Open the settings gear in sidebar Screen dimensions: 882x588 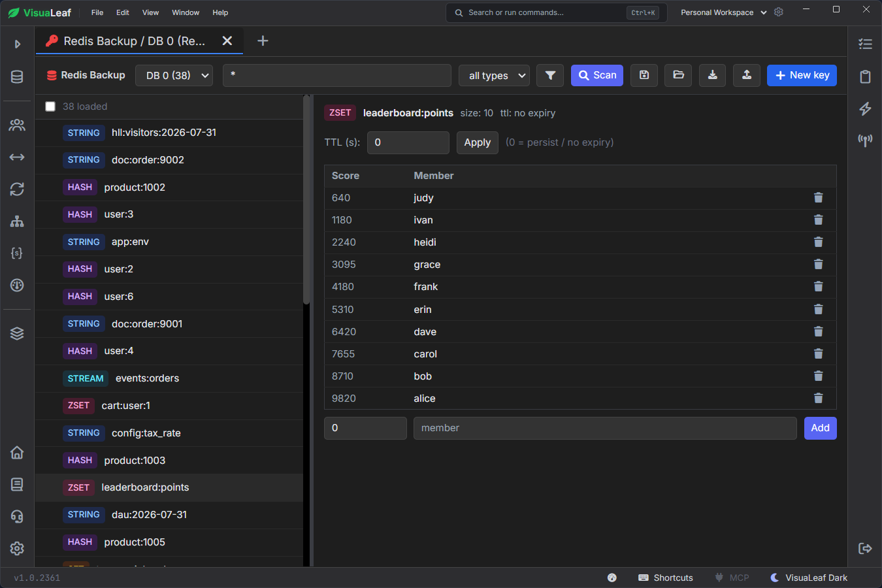(x=17, y=548)
